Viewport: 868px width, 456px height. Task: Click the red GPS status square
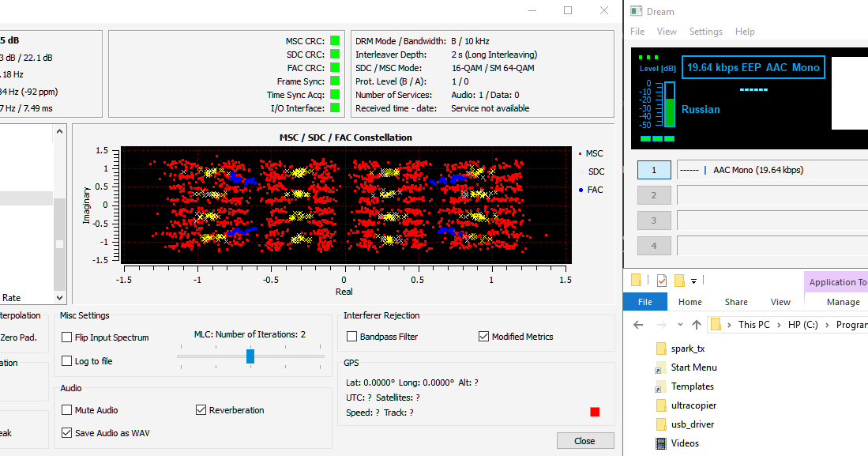pos(595,411)
